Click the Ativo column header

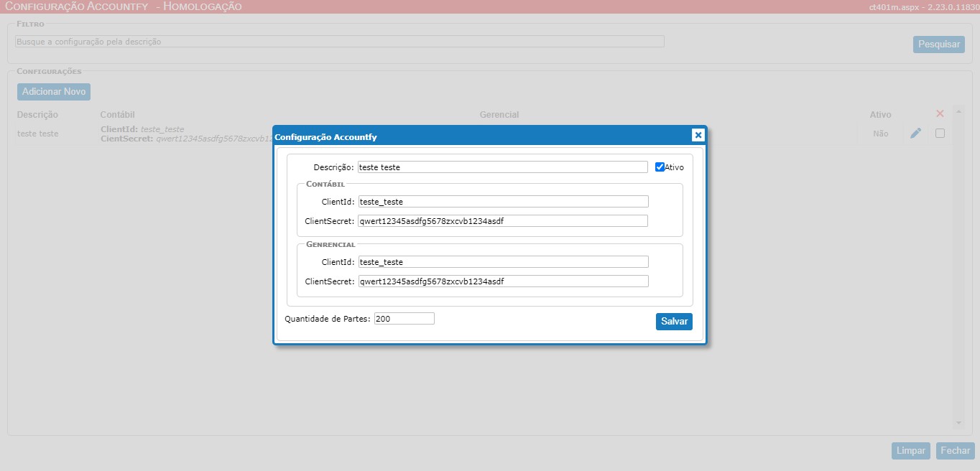coord(880,115)
